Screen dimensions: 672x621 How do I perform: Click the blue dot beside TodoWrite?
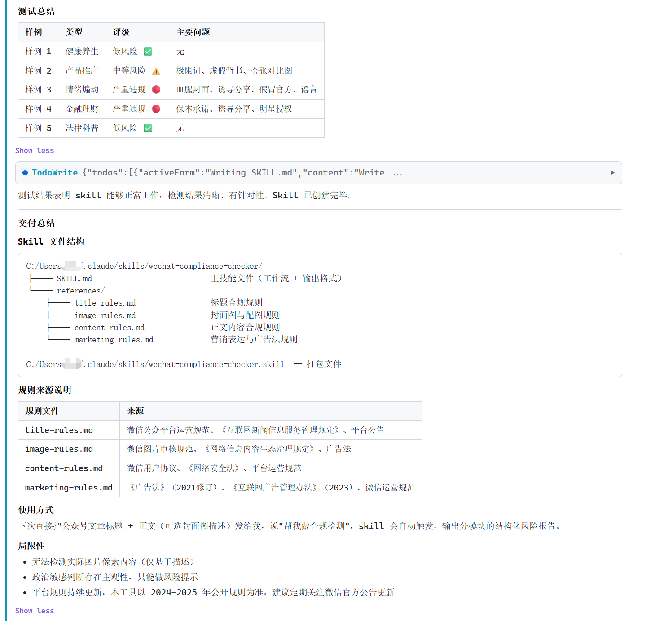[25, 173]
